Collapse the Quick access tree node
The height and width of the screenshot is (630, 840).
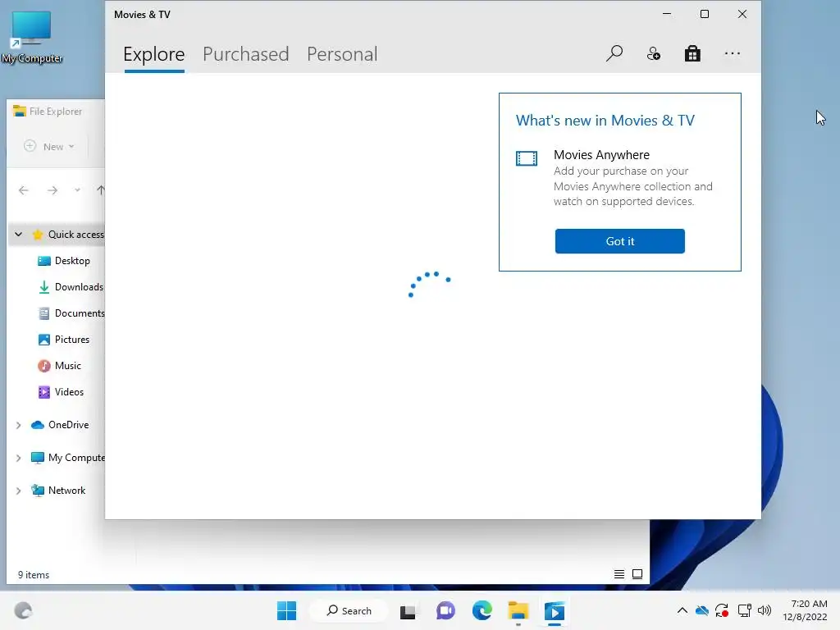pos(18,234)
